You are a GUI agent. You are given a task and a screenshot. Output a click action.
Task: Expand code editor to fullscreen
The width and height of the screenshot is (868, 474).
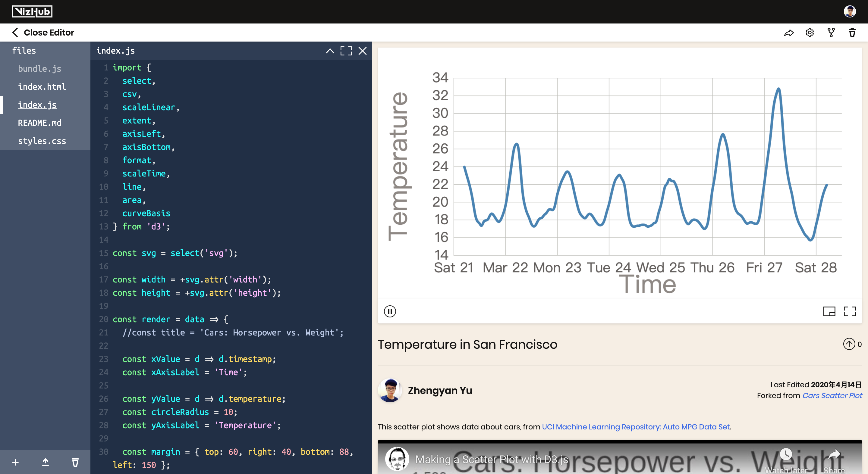pos(346,51)
